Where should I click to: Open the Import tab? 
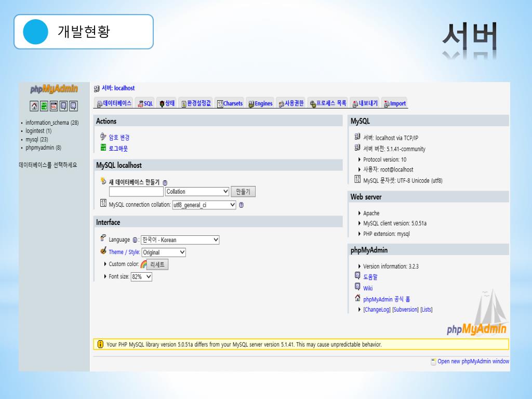[x=395, y=103]
